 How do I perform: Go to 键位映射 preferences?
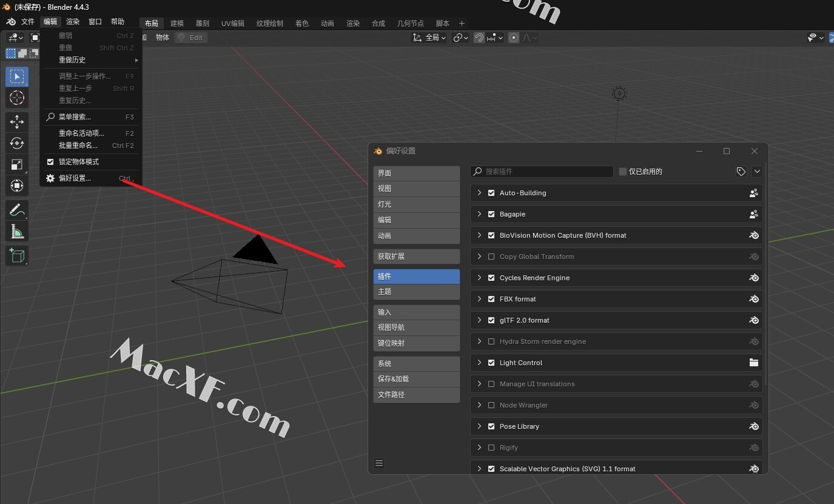pyautogui.click(x=417, y=343)
